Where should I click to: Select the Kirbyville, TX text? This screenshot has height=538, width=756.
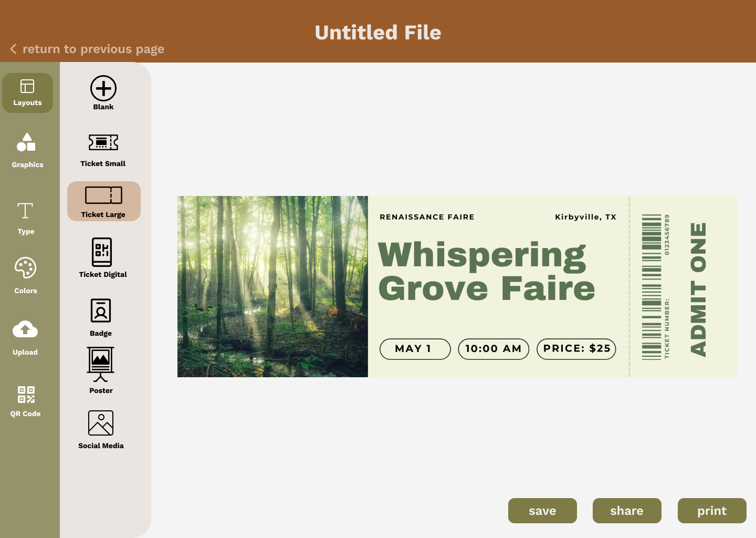[x=585, y=217]
